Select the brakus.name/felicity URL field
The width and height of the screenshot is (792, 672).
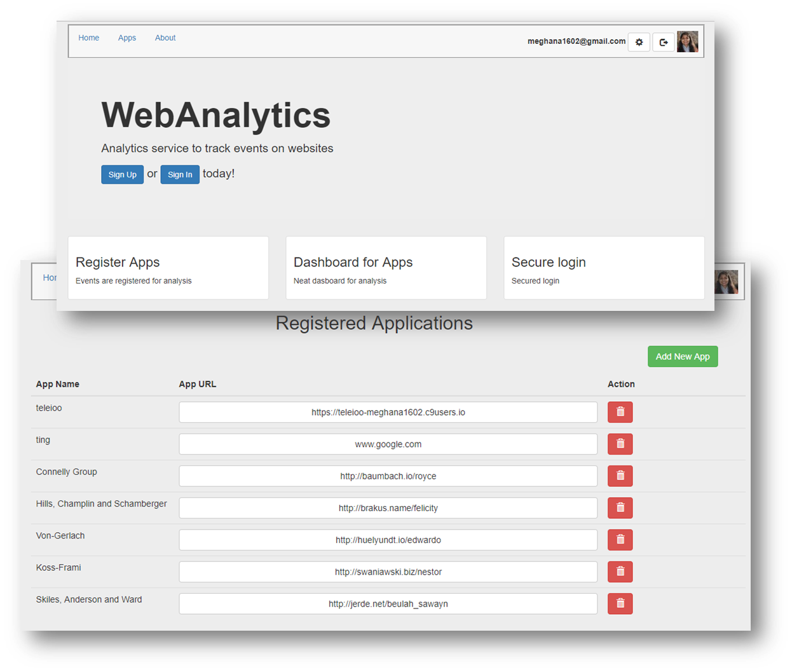tap(388, 507)
